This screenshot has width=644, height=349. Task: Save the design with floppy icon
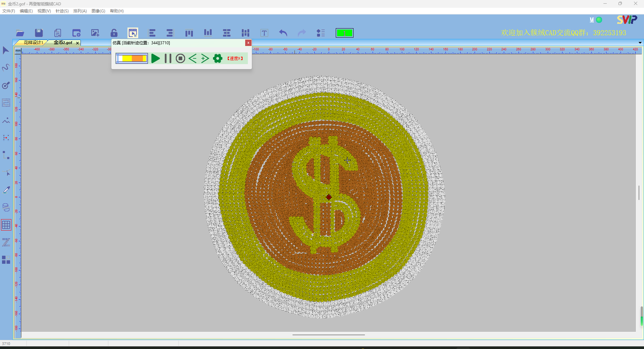[39, 33]
